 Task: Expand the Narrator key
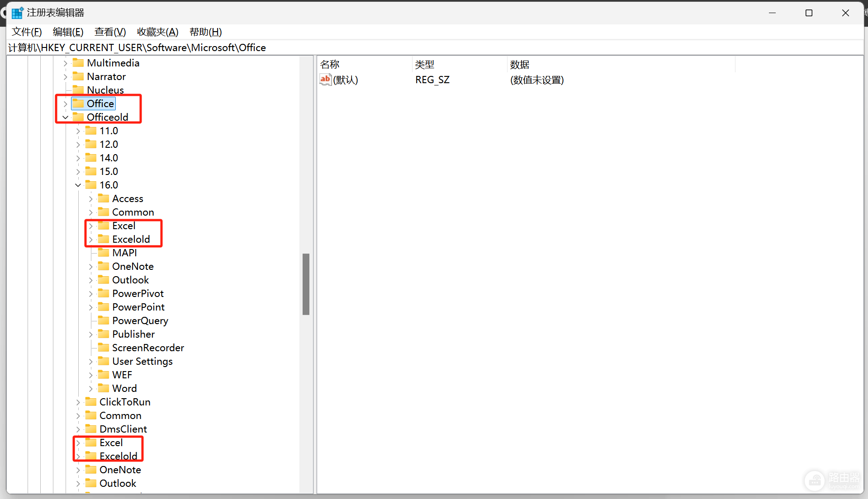[x=66, y=77]
